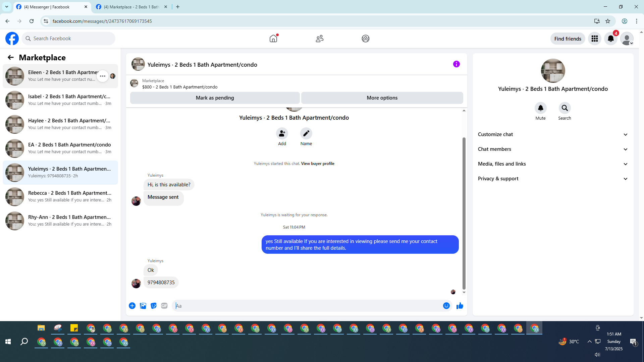Screen dimensions: 644x362
Task: Click the Mark as pending button
Action: coord(215,98)
